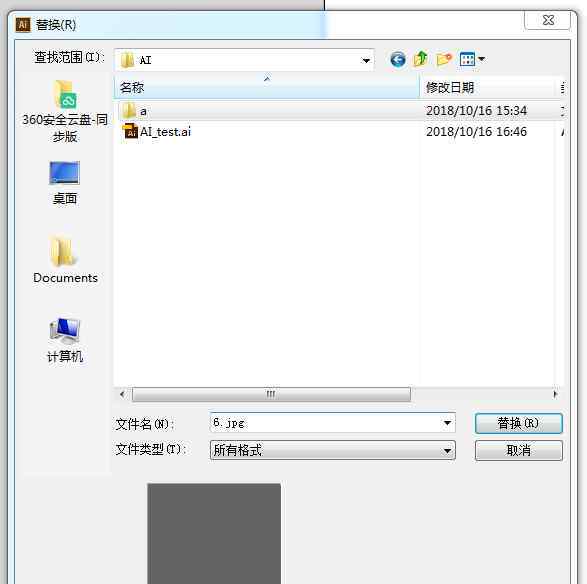
Task: Sort by 名称 column header
Action: pyautogui.click(x=267, y=88)
